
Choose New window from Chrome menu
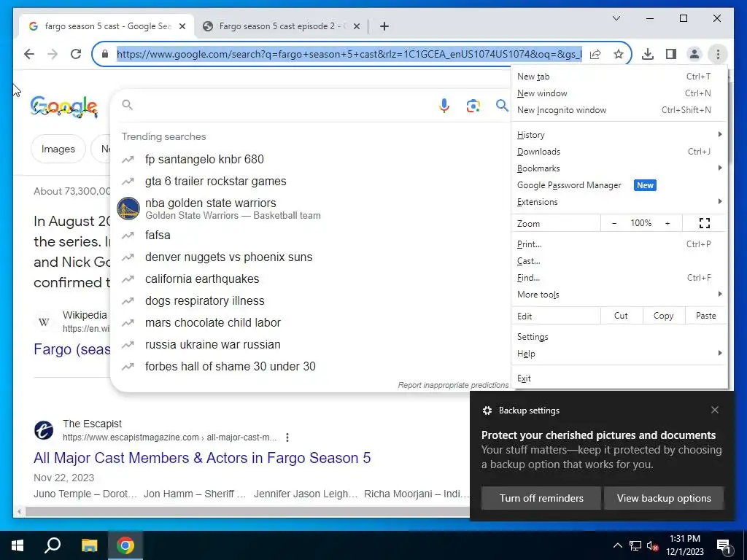click(x=619, y=93)
